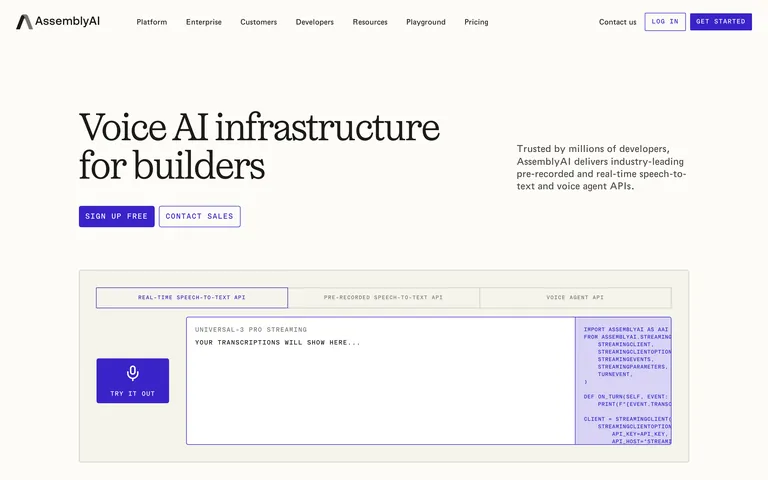The image size is (768, 480).
Task: Open the Pricing page
Action: (x=476, y=22)
